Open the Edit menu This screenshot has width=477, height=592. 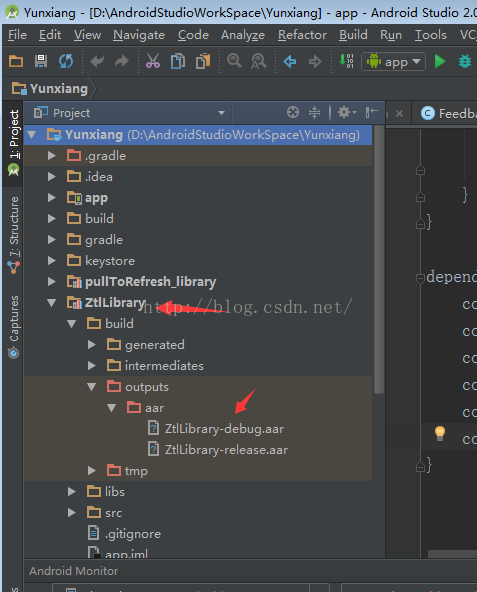click(50, 35)
